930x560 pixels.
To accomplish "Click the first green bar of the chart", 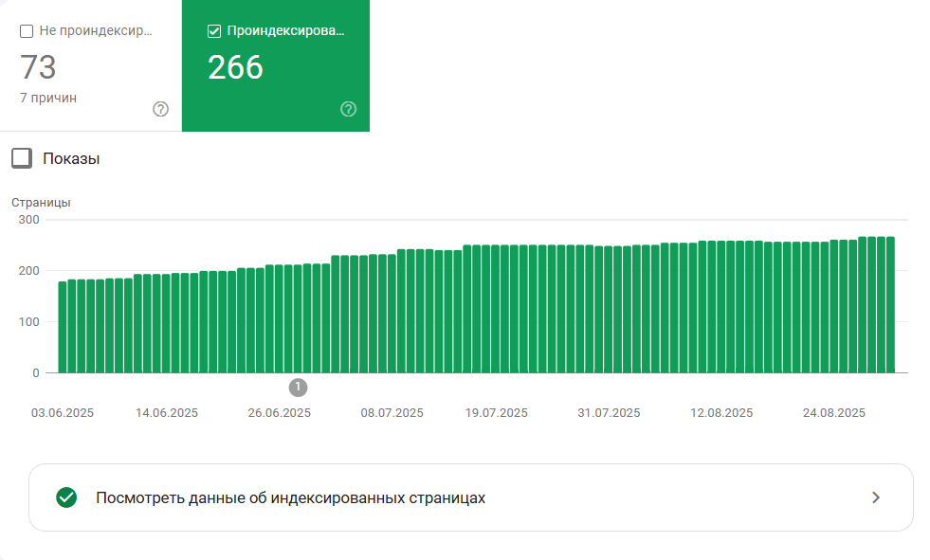I will click(x=63, y=327).
